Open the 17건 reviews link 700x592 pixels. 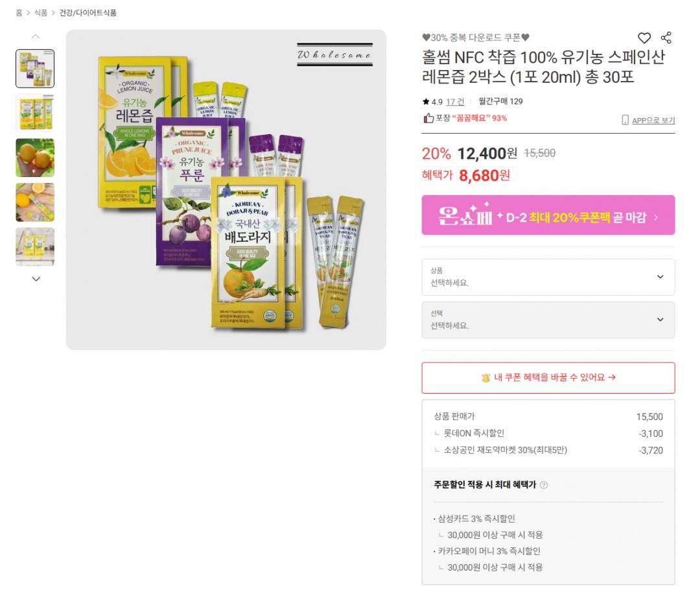pos(455,101)
